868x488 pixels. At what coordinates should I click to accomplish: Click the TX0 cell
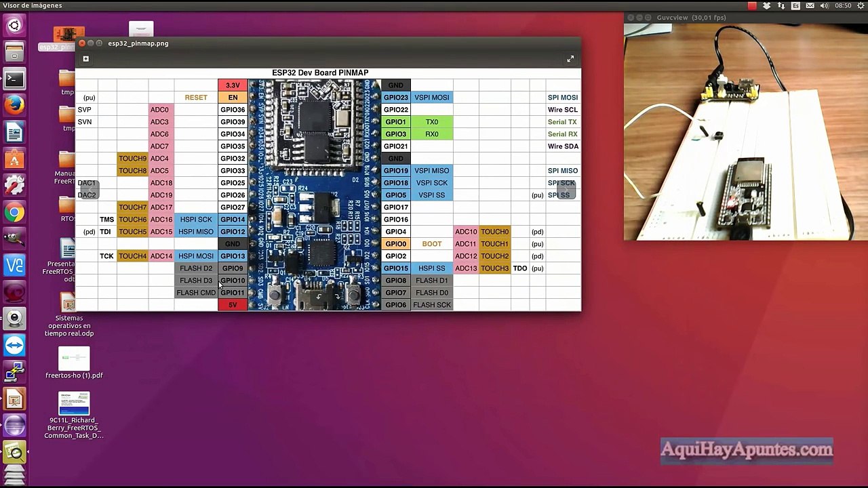(x=432, y=122)
